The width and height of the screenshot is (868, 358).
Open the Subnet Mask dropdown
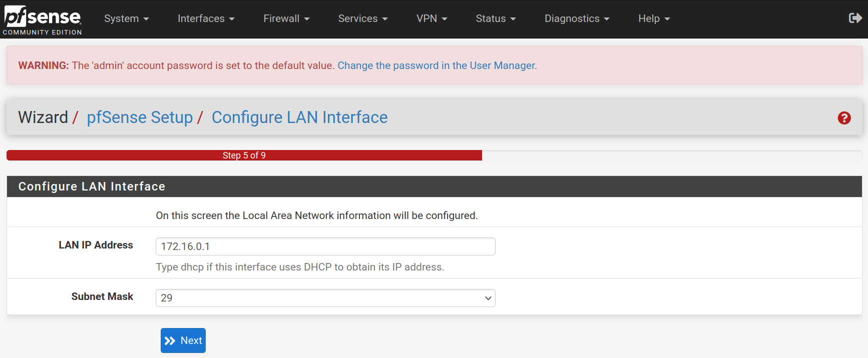click(x=325, y=298)
